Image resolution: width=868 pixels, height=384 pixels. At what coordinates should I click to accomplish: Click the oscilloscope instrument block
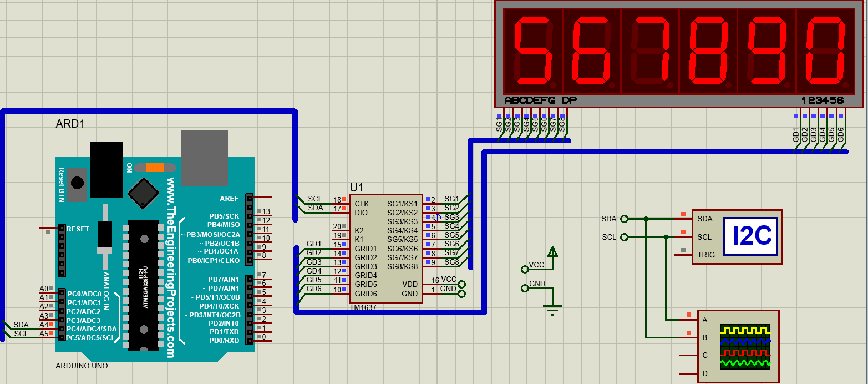tap(738, 347)
